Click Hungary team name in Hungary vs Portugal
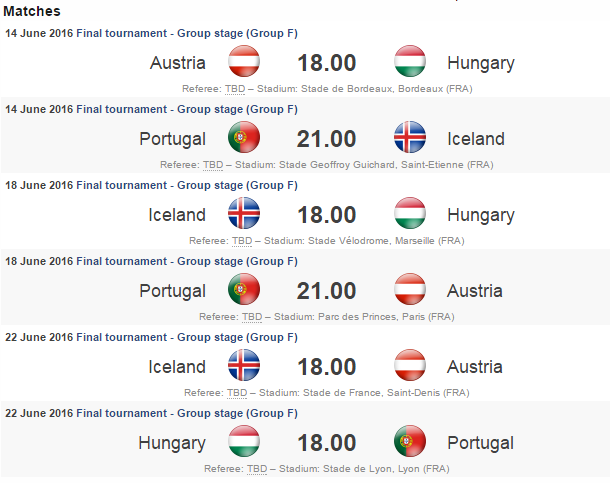This screenshot has width=610, height=483. (x=172, y=443)
